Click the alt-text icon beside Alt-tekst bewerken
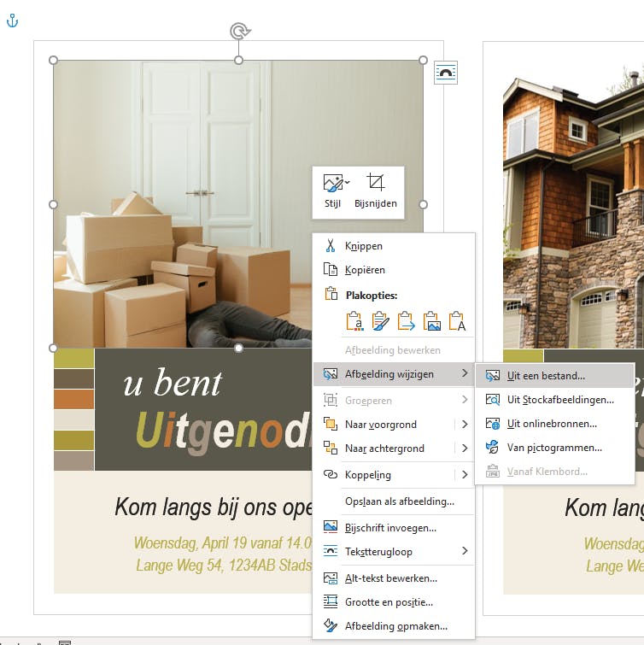This screenshot has width=644, height=645. (x=331, y=578)
